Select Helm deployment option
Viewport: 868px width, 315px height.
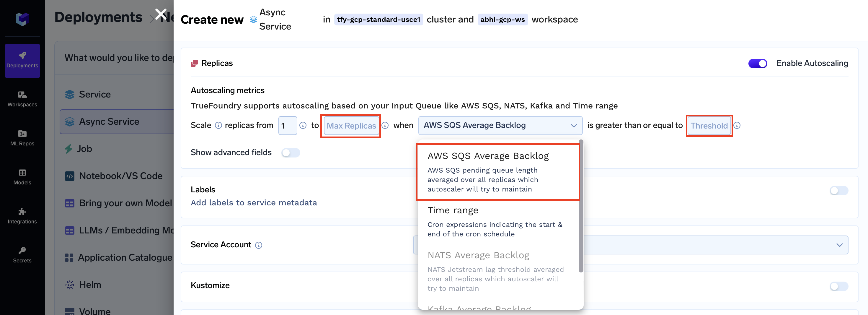tap(117, 285)
